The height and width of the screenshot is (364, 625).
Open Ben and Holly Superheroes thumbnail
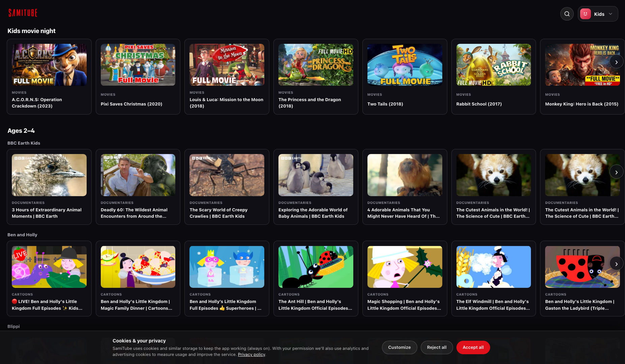227,267
